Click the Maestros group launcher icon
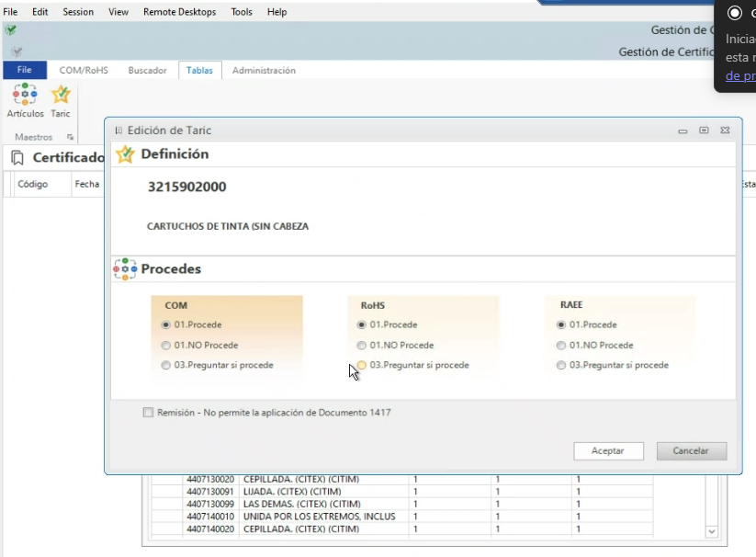 [71, 137]
